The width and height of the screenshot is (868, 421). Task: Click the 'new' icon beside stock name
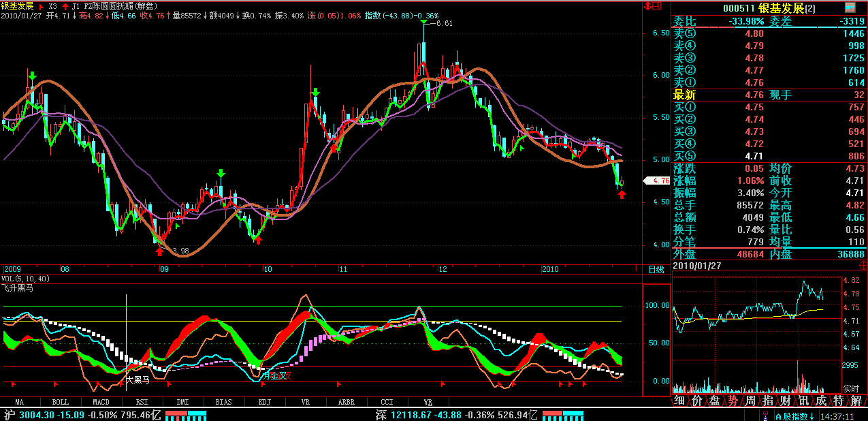[850, 7]
